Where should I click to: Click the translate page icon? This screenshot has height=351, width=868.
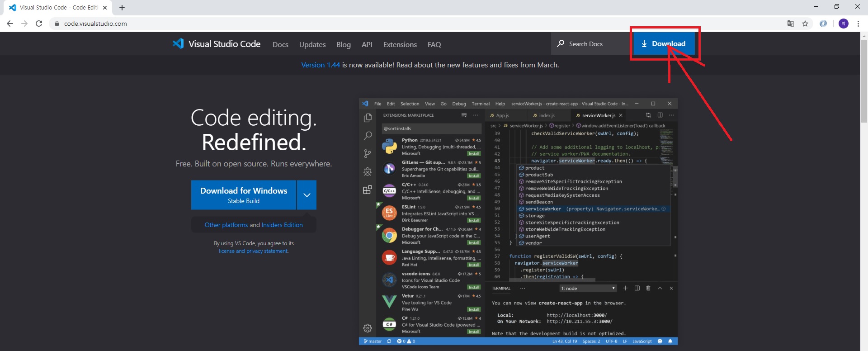coord(791,24)
